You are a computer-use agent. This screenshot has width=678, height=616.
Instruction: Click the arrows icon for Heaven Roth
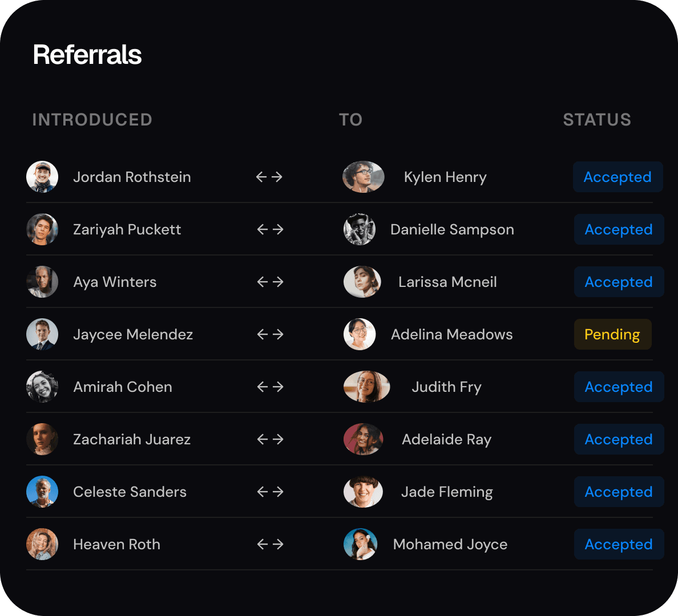pyautogui.click(x=271, y=544)
